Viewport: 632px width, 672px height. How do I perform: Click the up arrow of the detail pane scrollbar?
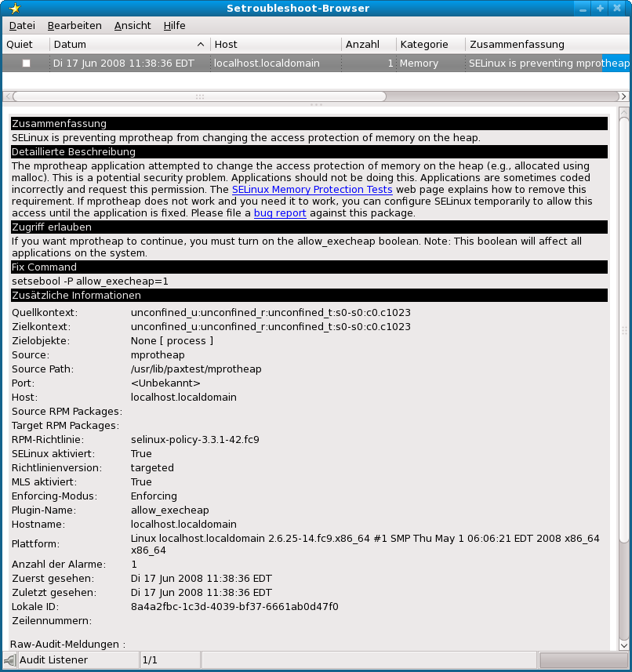point(624,112)
